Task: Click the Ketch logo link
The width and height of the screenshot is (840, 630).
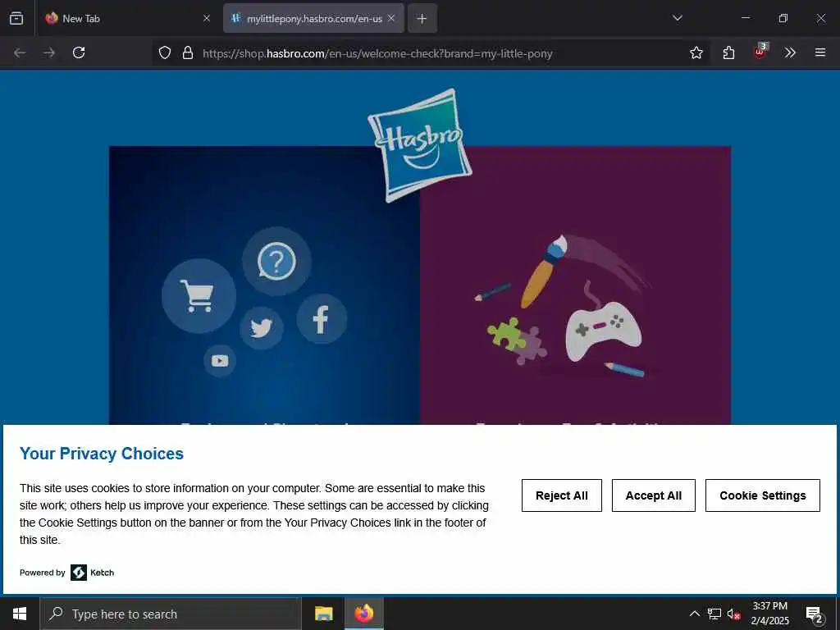Action: click(x=92, y=573)
